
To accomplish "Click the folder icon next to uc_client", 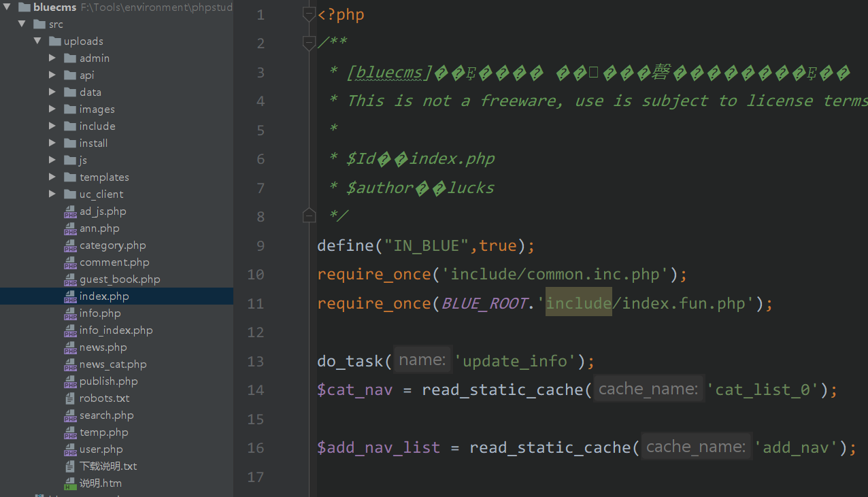I will (x=70, y=194).
